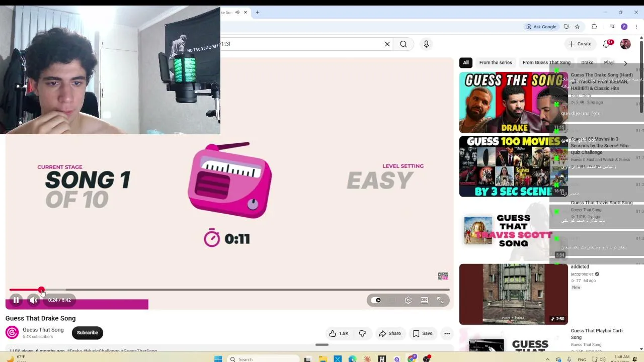644x362 pixels.
Task: Run the search with the magnifier button
Action: [x=404, y=44]
